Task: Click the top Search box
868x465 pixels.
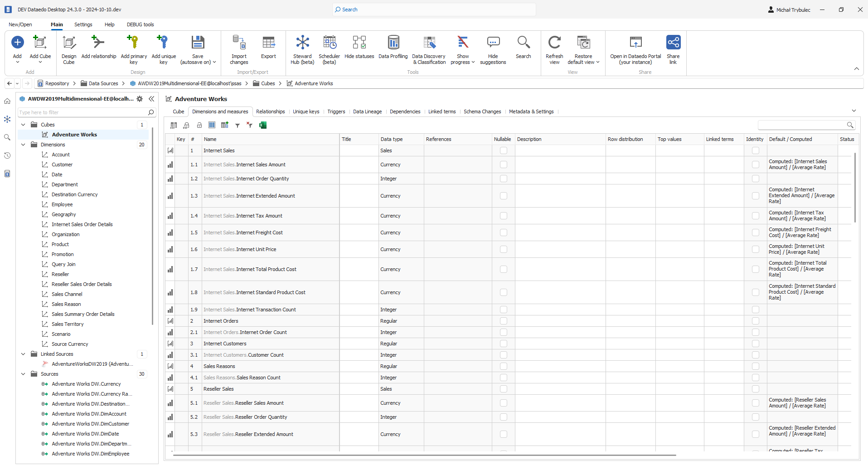Action: click(x=434, y=10)
